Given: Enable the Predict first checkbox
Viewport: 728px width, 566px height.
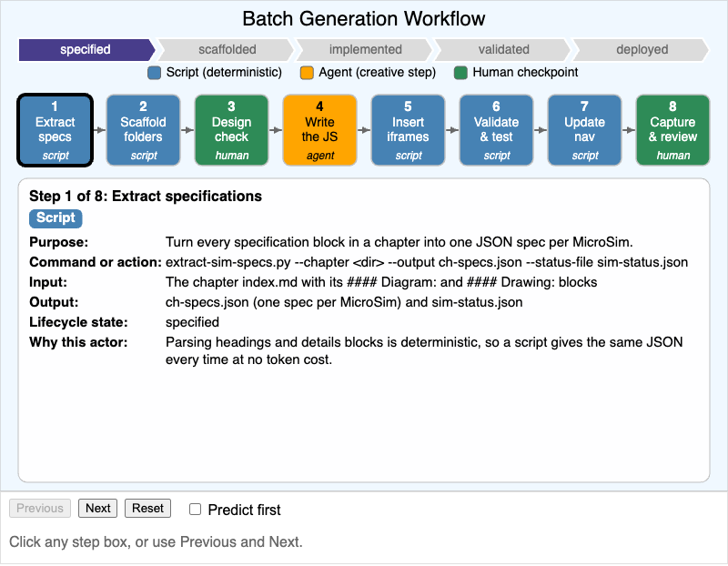Looking at the screenshot, I should tap(195, 510).
